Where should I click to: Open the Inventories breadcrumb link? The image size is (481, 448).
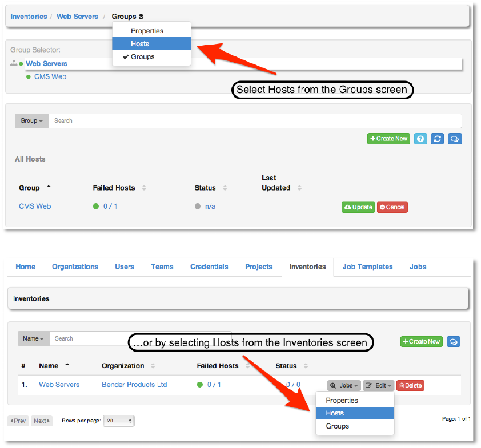pos(29,17)
